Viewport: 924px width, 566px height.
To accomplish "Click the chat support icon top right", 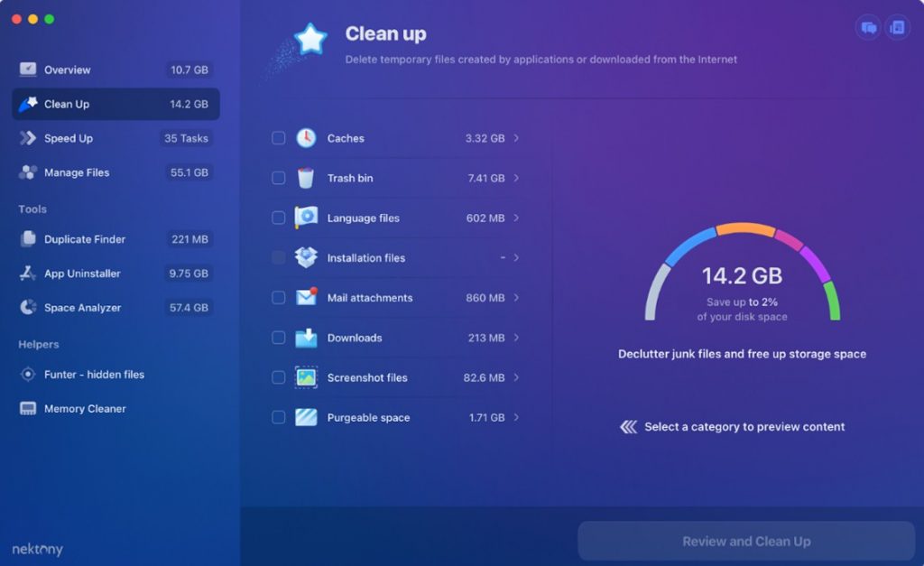I will point(867,28).
